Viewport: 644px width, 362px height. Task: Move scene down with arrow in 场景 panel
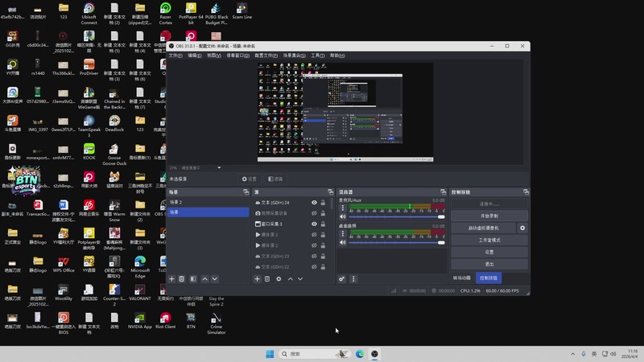pos(215,278)
